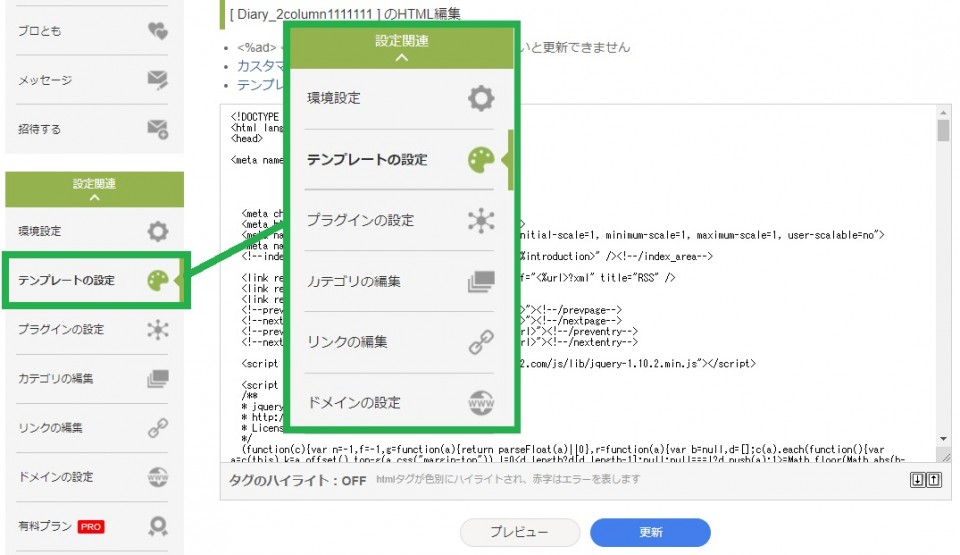960x555 pixels.
Task: Click the リンクの編集 chain icon in left sidebar
Action: tap(157, 428)
